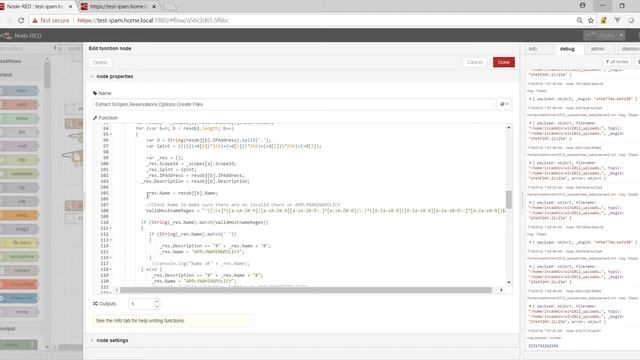Fold code at line 118 arrow

pos(111,269)
